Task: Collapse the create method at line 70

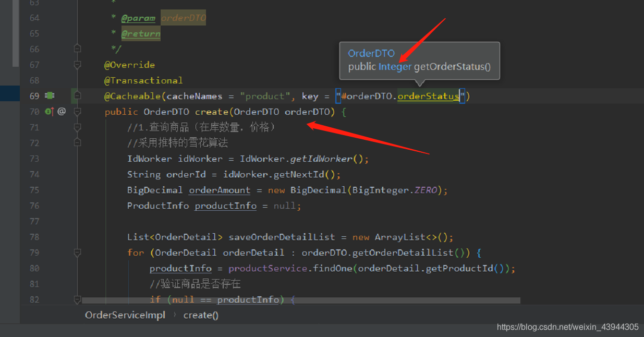Action: point(77,111)
